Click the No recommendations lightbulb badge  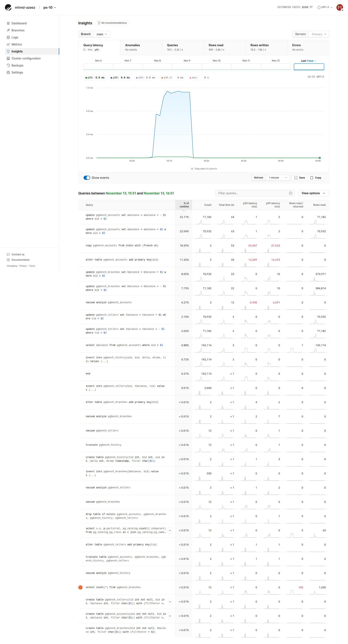click(112, 23)
